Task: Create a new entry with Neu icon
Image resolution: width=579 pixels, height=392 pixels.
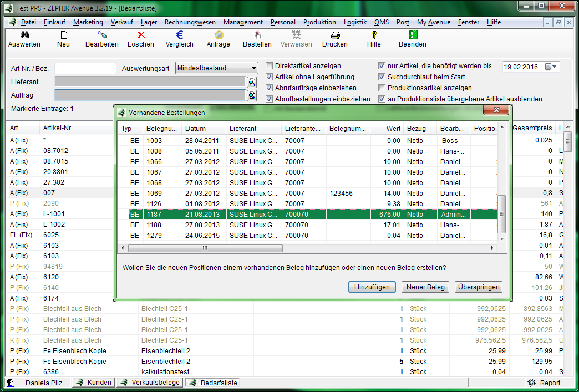Action: [63, 35]
